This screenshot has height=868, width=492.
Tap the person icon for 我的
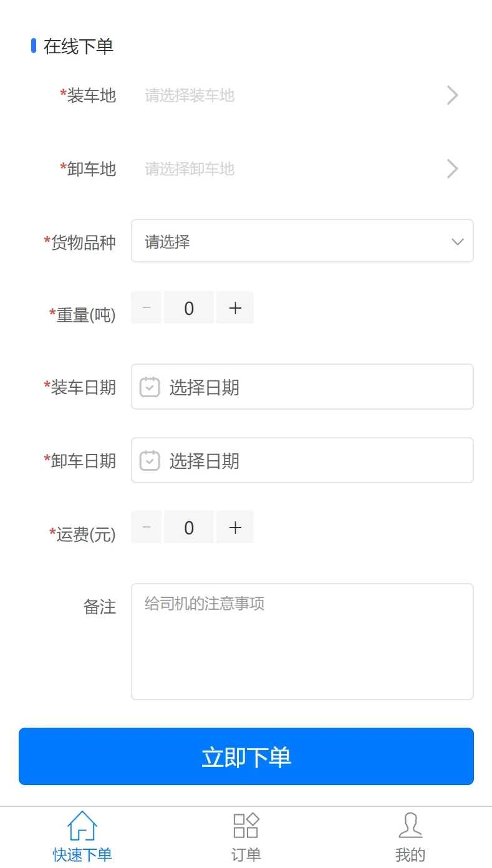[x=411, y=824]
